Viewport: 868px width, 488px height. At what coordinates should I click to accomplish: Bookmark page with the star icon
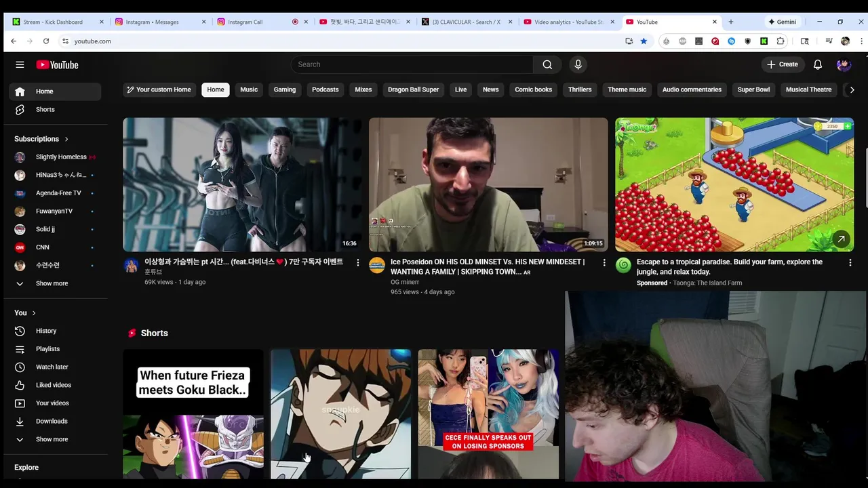pos(644,41)
